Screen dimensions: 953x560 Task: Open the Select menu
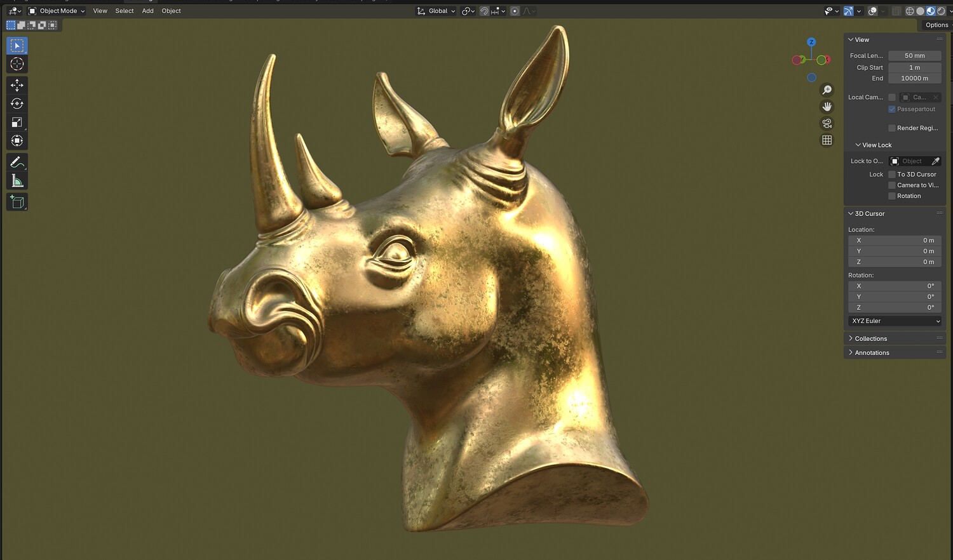coord(125,11)
